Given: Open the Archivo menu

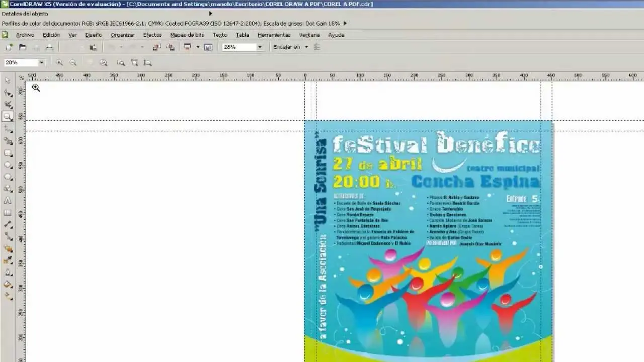Looking at the screenshot, I should click(25, 35).
